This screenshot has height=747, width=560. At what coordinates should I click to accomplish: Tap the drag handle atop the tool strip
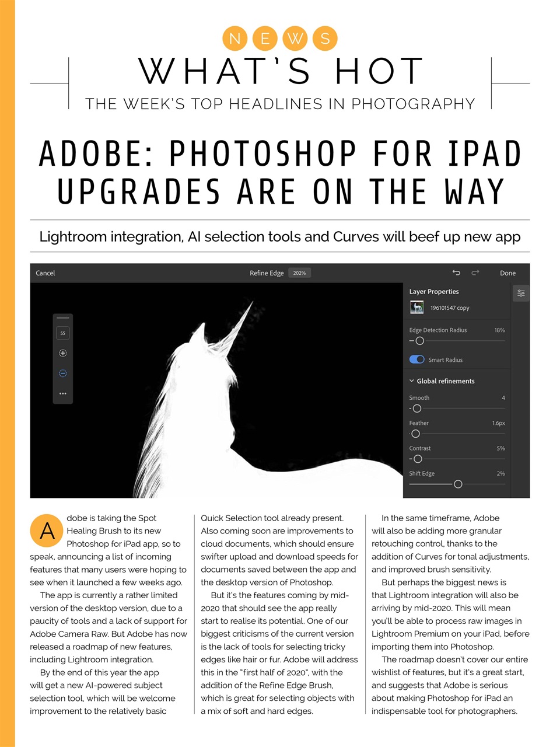[62, 317]
